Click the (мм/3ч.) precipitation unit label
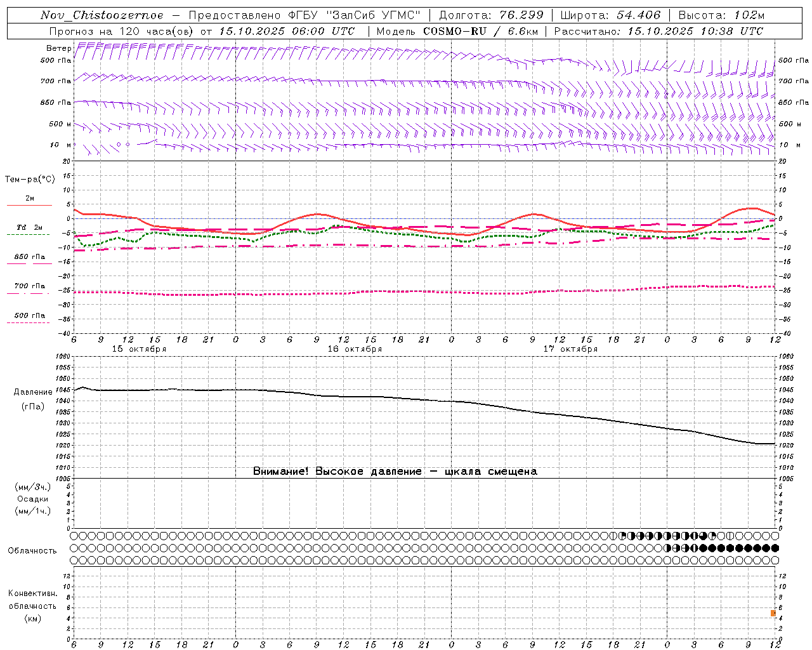 click(x=33, y=487)
